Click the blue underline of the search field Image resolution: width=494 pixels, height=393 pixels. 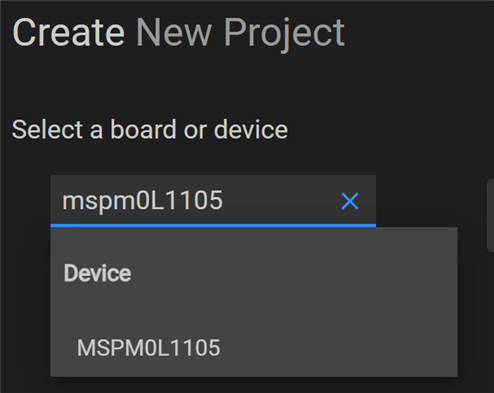(x=213, y=226)
